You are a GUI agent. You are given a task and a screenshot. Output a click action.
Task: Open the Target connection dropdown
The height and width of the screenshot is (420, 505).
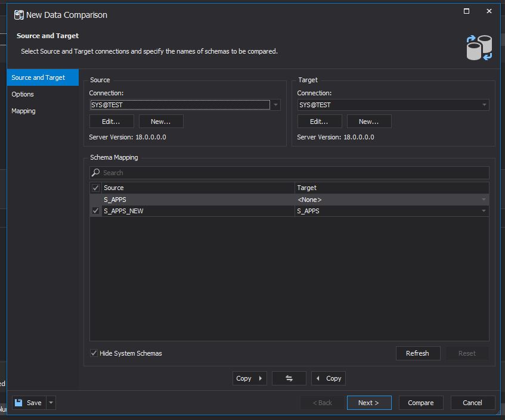(484, 105)
